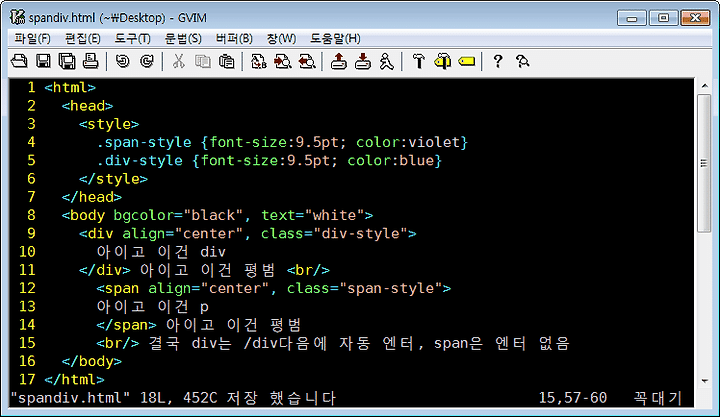Image resolution: width=720 pixels, height=417 pixels.
Task: Maximize the GVIM window
Action: (664, 18)
